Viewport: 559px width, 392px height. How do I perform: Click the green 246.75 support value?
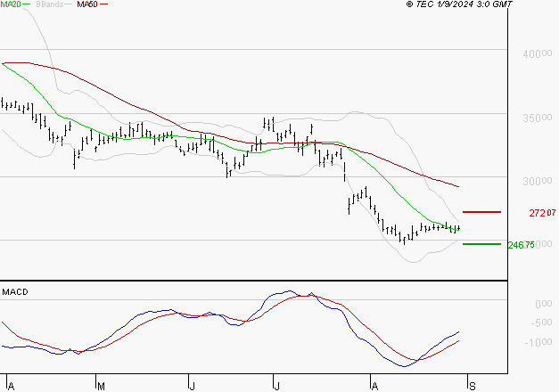coord(521,245)
